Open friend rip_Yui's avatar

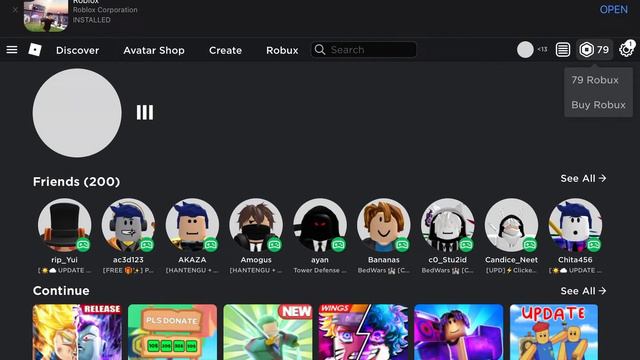64,225
